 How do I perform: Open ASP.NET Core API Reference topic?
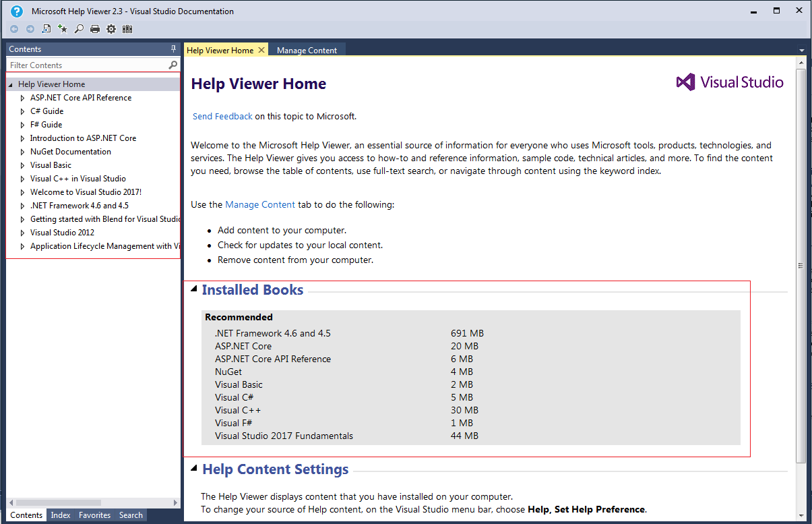tap(81, 98)
